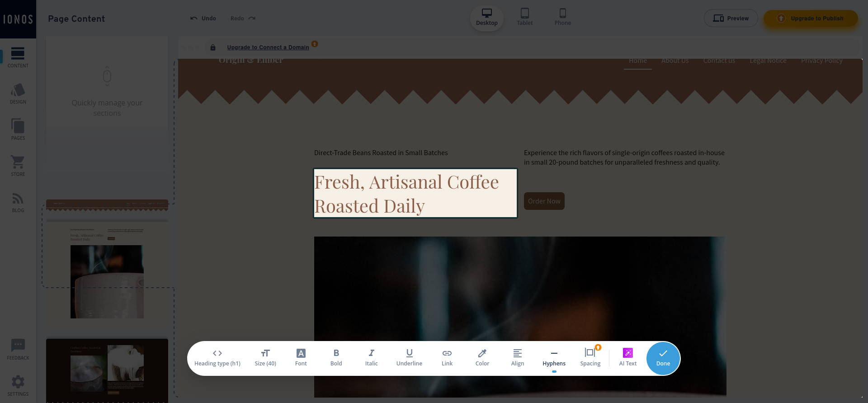Select the hero coffee section thumbnail

pos(107,274)
